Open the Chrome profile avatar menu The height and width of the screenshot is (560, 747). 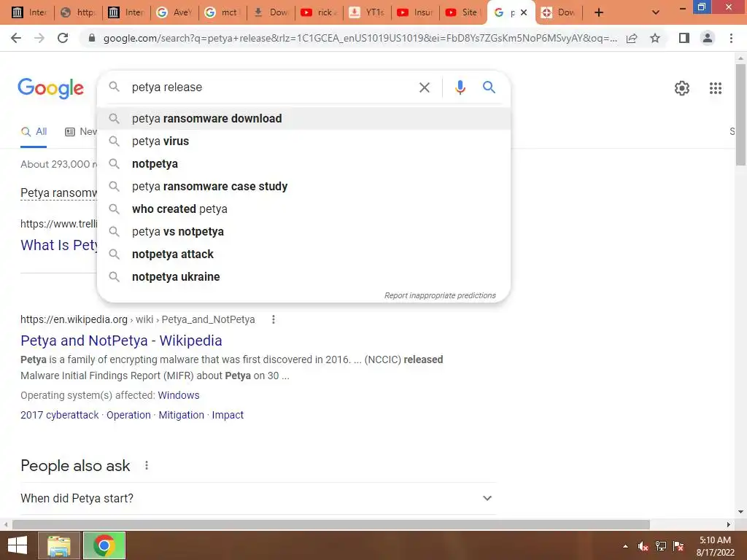(708, 38)
